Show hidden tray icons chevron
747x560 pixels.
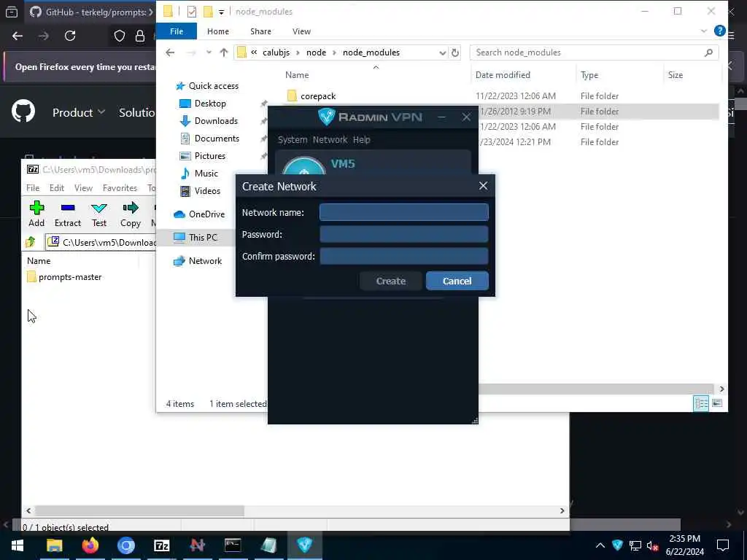[x=600, y=545]
